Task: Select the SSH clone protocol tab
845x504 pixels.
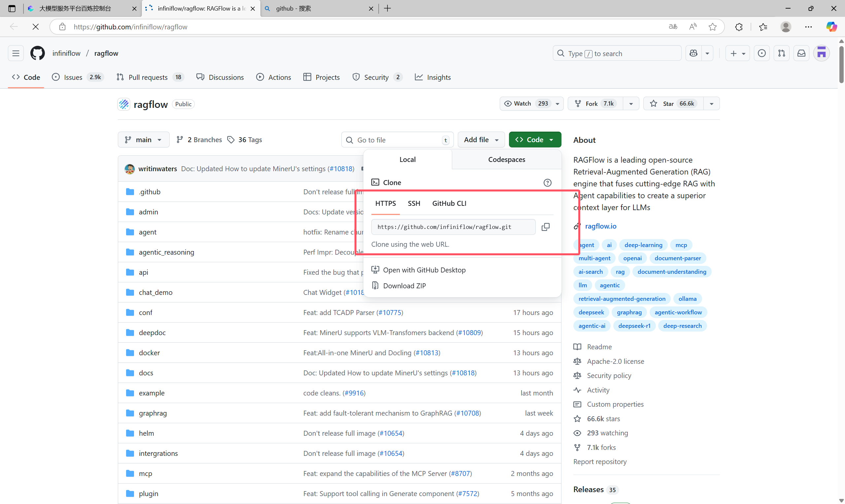Action: click(414, 204)
